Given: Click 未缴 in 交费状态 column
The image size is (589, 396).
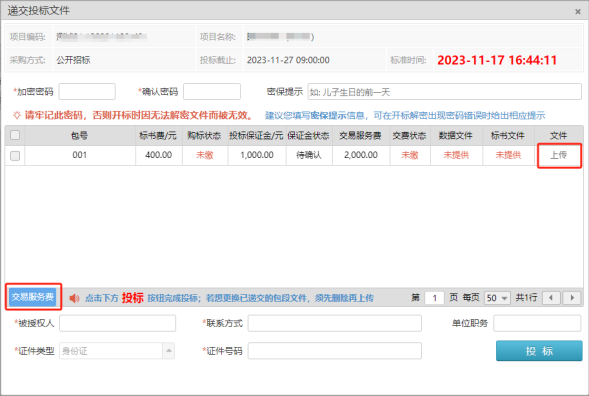Looking at the screenshot, I should tap(410, 155).
